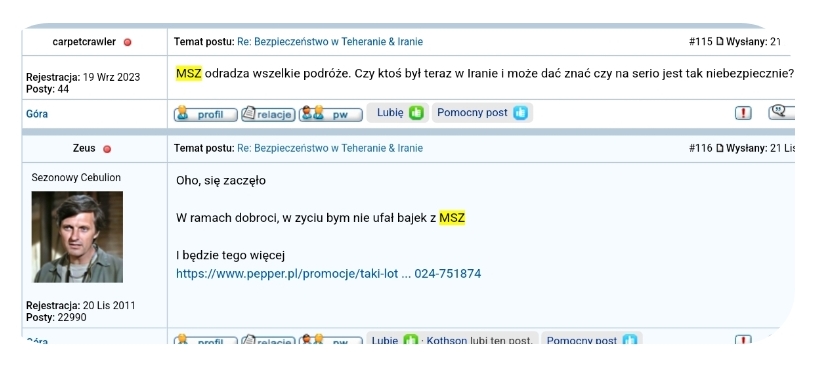Viewport: 819px width, 378px height.
Task: Click post number #116
Action: click(x=700, y=148)
